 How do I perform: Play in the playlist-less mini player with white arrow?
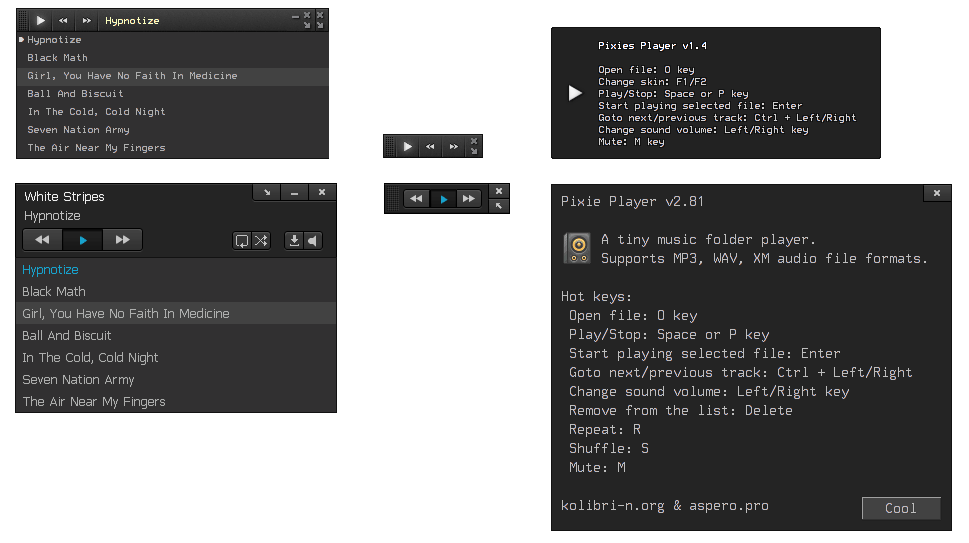[407, 146]
